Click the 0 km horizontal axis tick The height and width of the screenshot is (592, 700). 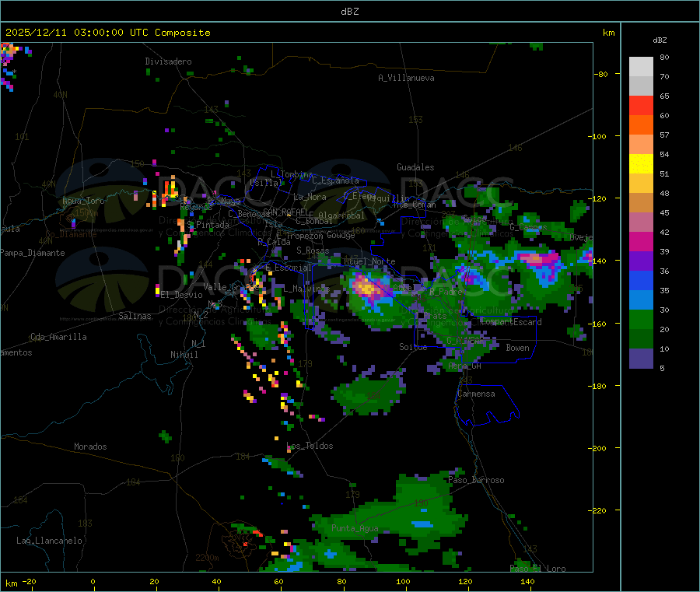93,581
